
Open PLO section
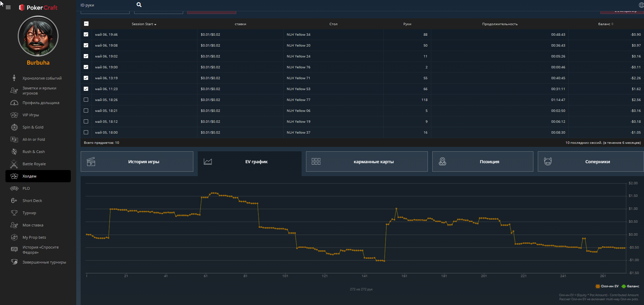click(38, 188)
